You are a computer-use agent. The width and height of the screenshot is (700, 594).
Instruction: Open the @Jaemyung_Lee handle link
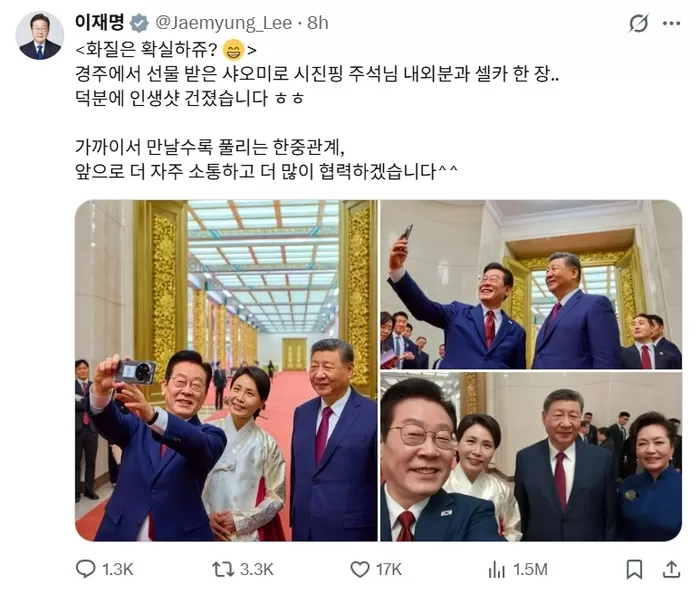(x=223, y=23)
